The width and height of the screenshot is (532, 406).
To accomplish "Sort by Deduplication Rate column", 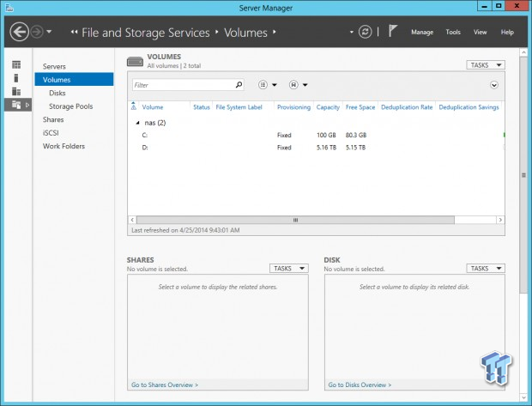I will pyautogui.click(x=407, y=107).
